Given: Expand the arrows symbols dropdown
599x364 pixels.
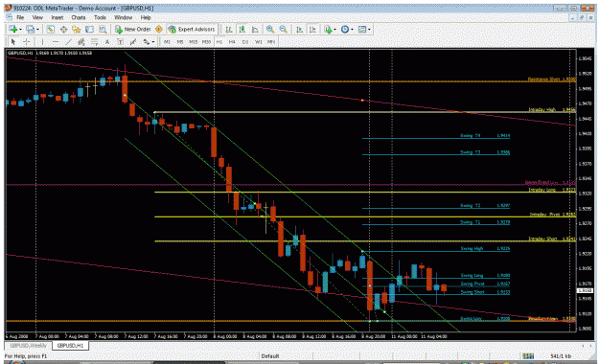Looking at the screenshot, I should [153, 41].
